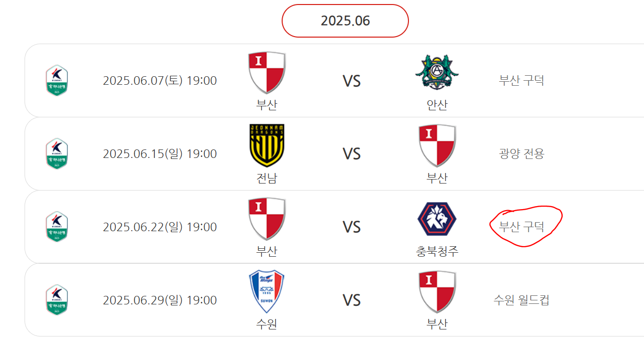Select 2025.06.15(일) 19:00 match date
Image resolution: width=644 pixels, height=342 pixels.
[160, 154]
